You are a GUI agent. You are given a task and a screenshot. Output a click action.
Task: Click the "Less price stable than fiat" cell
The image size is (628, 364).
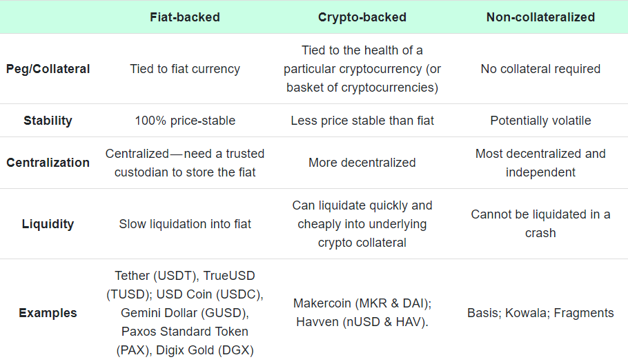coord(362,121)
